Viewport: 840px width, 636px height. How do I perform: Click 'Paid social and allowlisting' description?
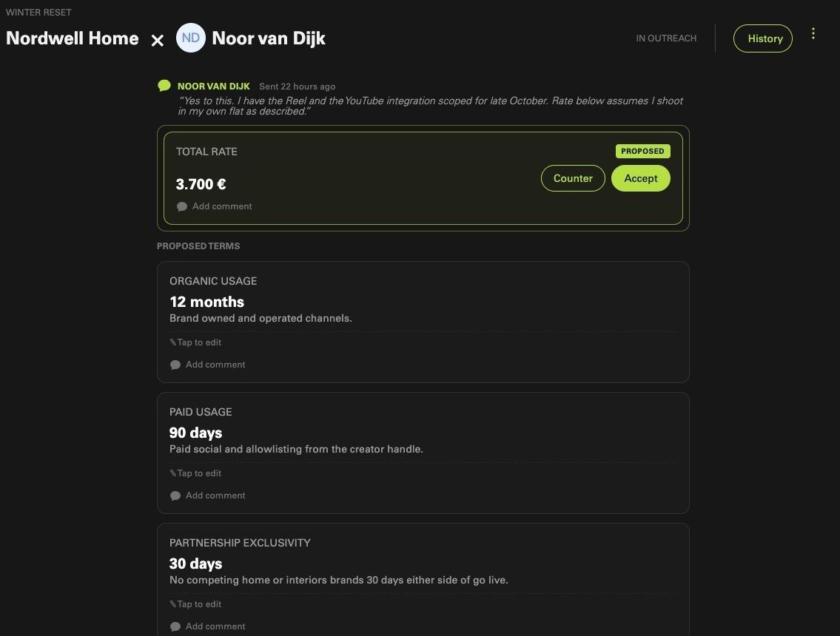(296, 449)
